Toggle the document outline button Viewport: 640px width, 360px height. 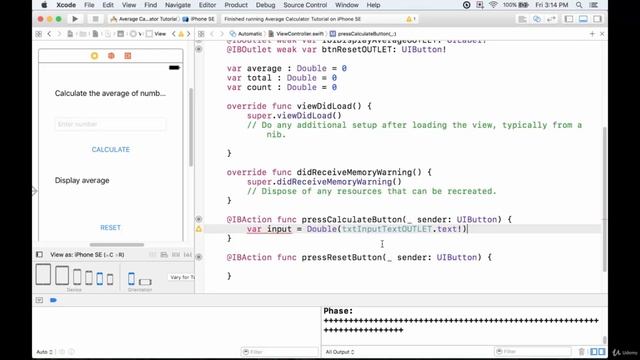click(39, 255)
